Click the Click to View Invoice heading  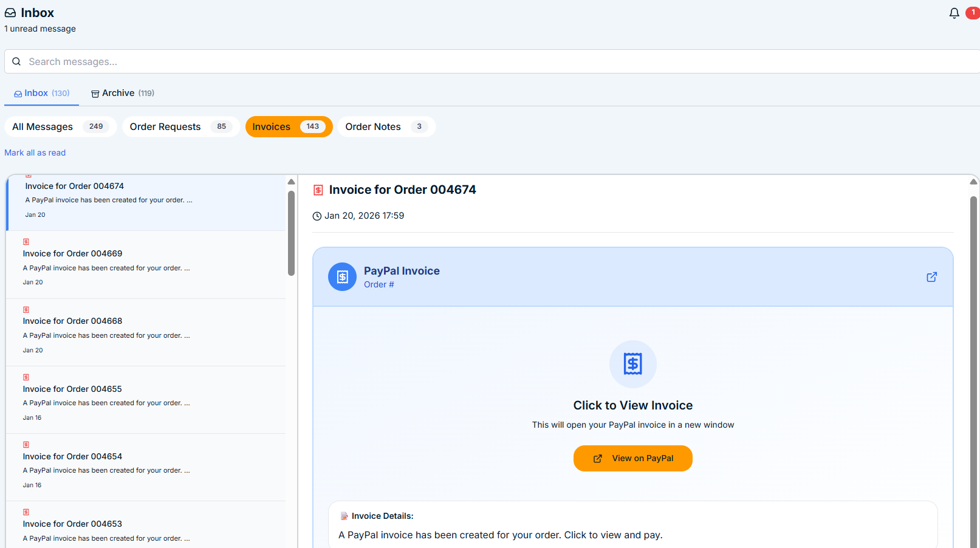tap(633, 405)
